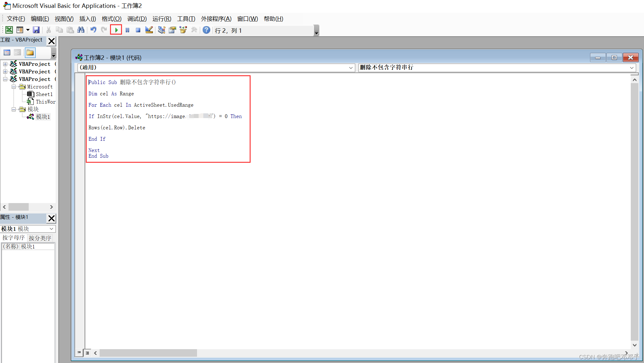Open Project Explorer from the toolbar
Image resolution: width=644 pixels, height=363 pixels.
pyautogui.click(x=161, y=30)
